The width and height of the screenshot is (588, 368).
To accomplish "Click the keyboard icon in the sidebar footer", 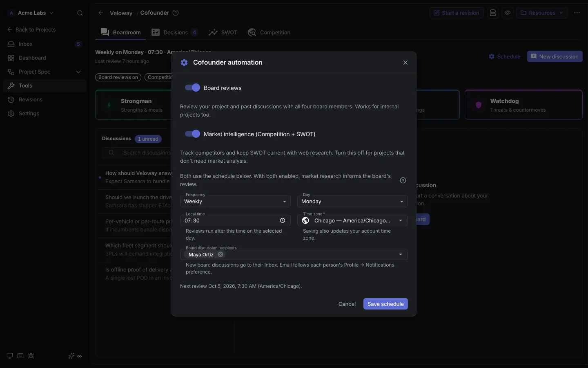I will [x=20, y=356].
